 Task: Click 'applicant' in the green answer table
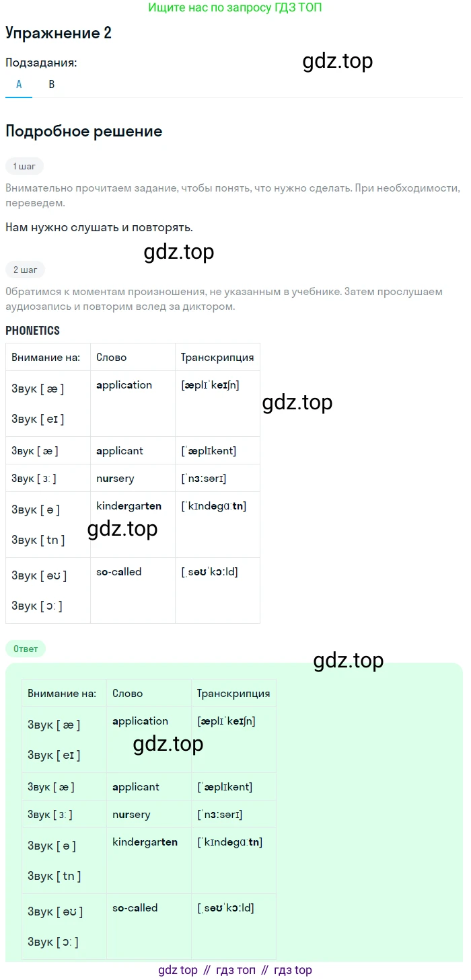pyautogui.click(x=136, y=787)
